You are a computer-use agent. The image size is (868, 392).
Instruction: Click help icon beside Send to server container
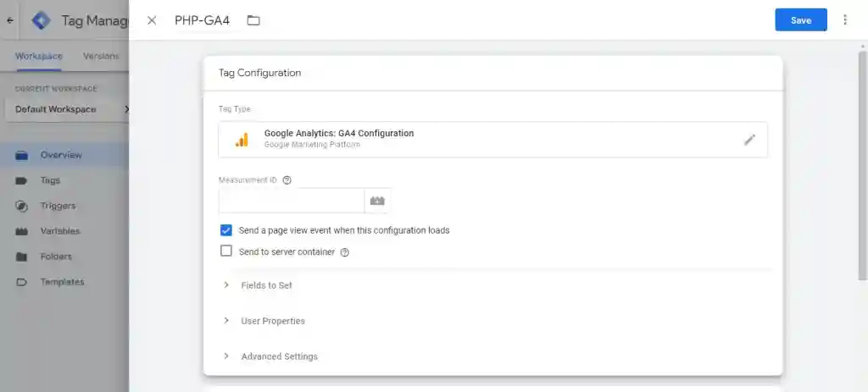click(345, 252)
